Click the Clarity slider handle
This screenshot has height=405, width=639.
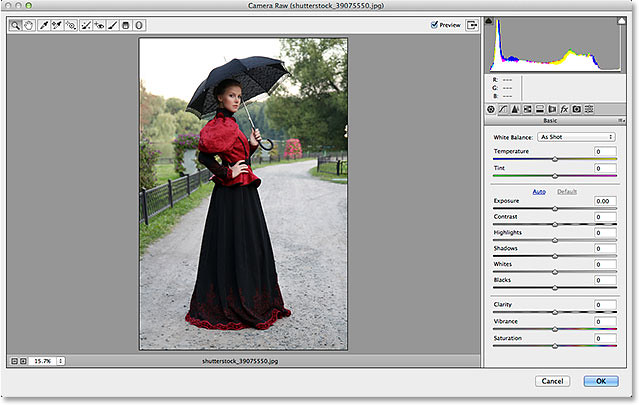pyautogui.click(x=555, y=313)
